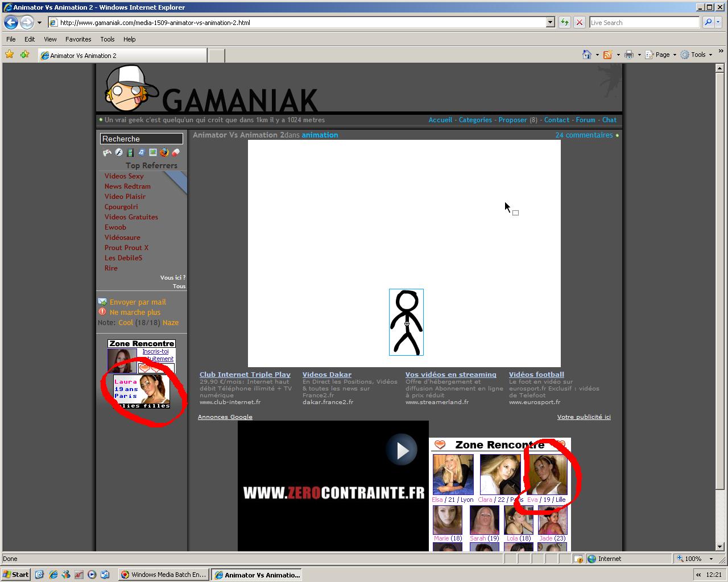Open the Favorites menu
The image size is (728, 582).
(78, 39)
